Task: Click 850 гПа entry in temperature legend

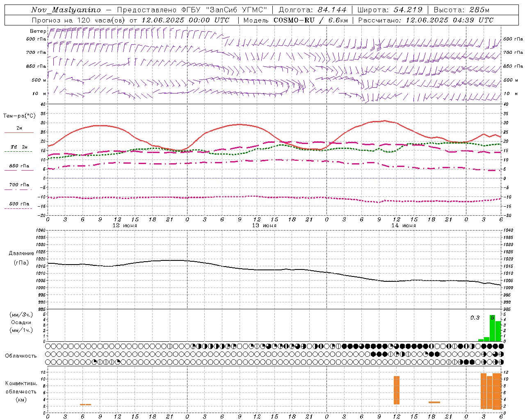Action: [x=19, y=166]
